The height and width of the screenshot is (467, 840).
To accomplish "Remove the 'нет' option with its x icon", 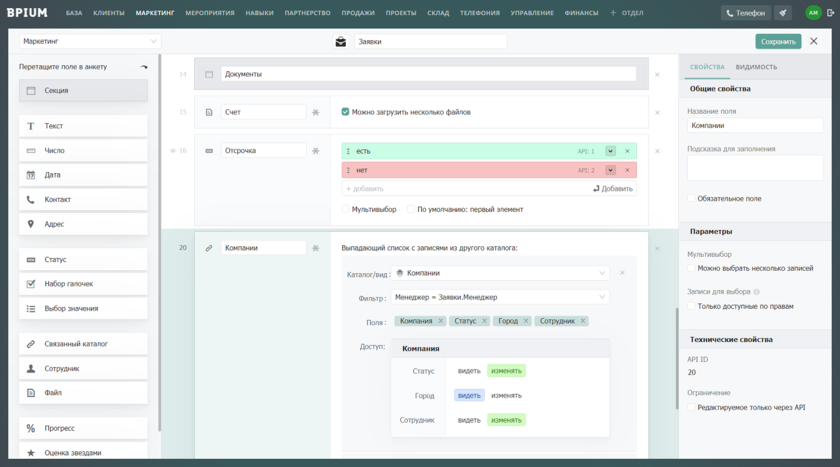I will coord(627,170).
